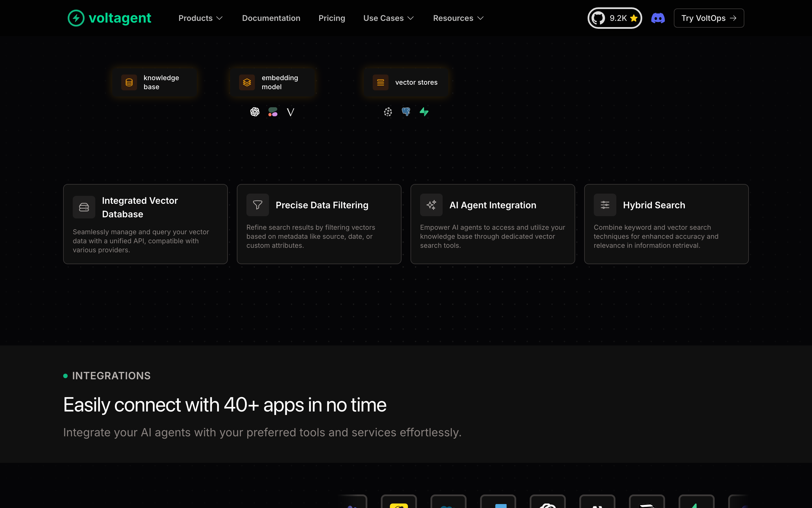Go to the Pricing page
812x508 pixels.
332,18
